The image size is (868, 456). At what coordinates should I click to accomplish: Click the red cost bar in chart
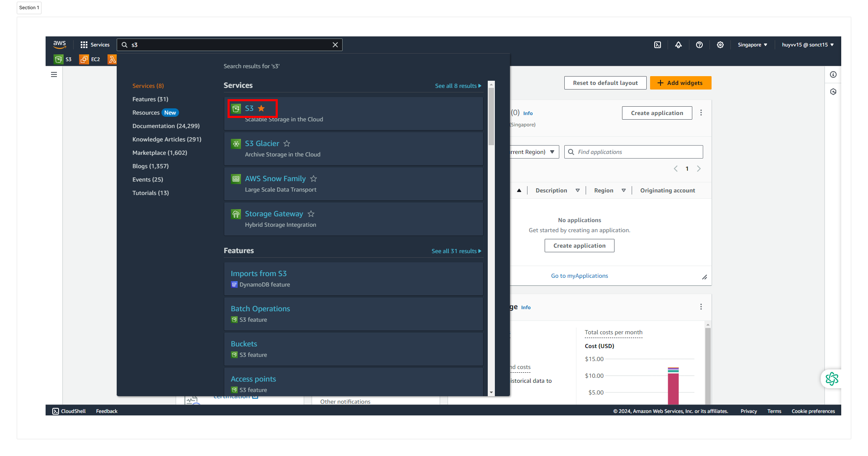tap(673, 389)
